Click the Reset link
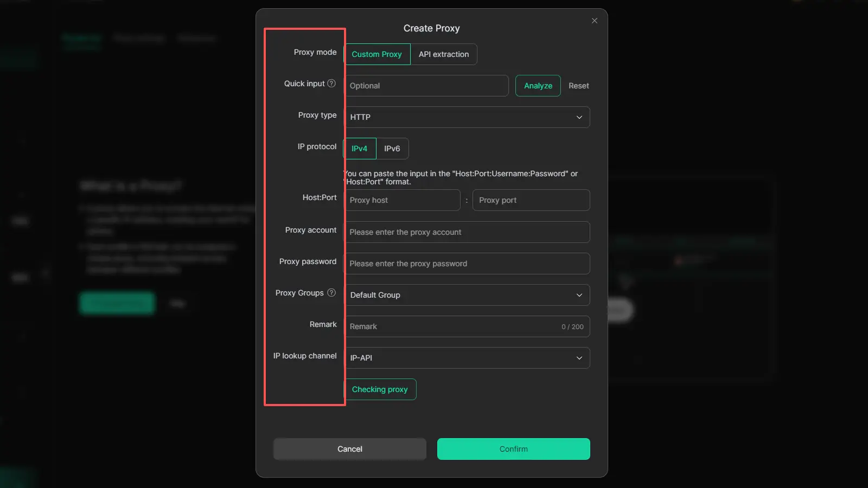This screenshot has height=488, width=868. click(578, 86)
